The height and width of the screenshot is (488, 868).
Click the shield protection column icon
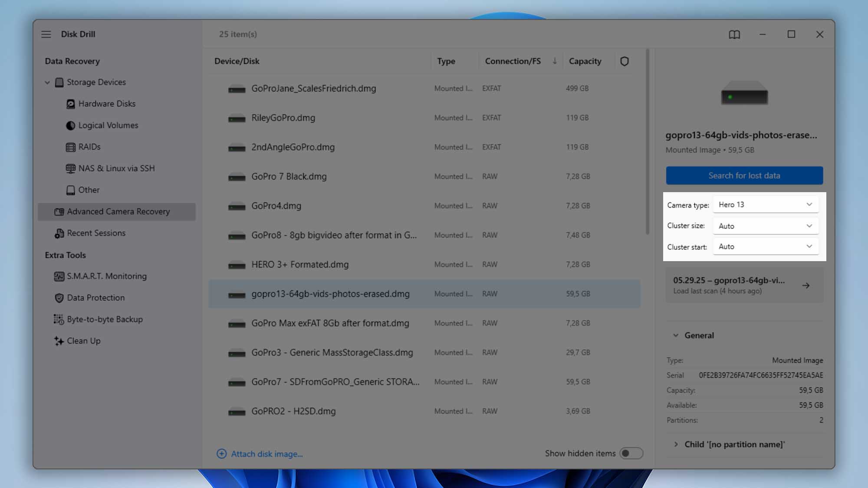(625, 61)
